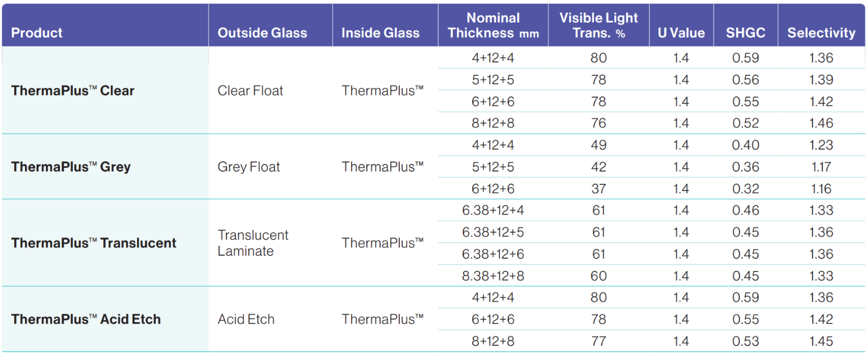This screenshot has width=868, height=360.
Task: Select the 6.38+12+4 thickness cell
Action: (493, 210)
